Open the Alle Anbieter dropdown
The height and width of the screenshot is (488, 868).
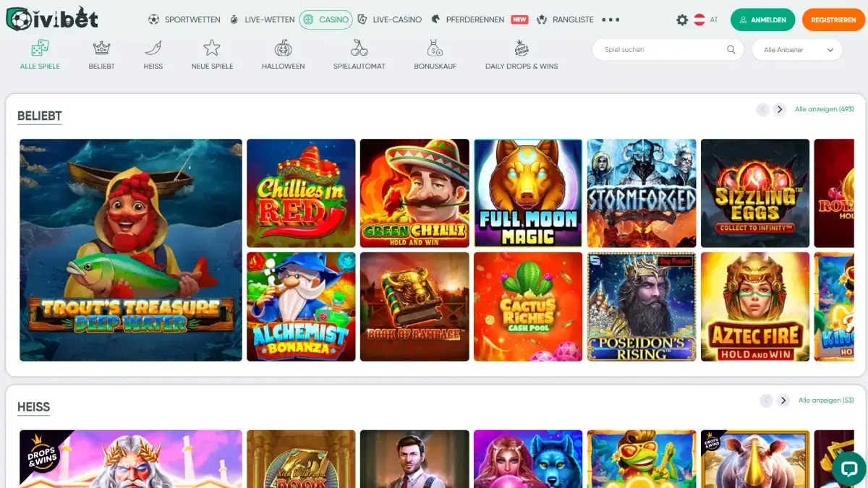click(x=796, y=49)
